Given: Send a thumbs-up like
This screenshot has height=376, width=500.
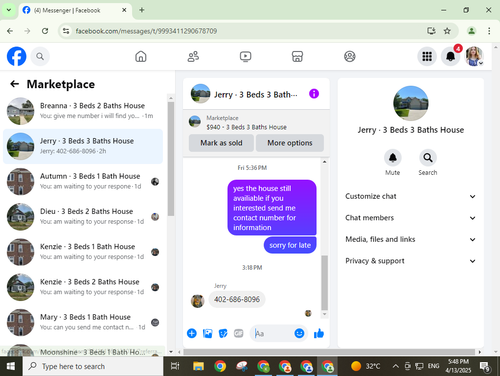Looking at the screenshot, I should click(x=319, y=333).
